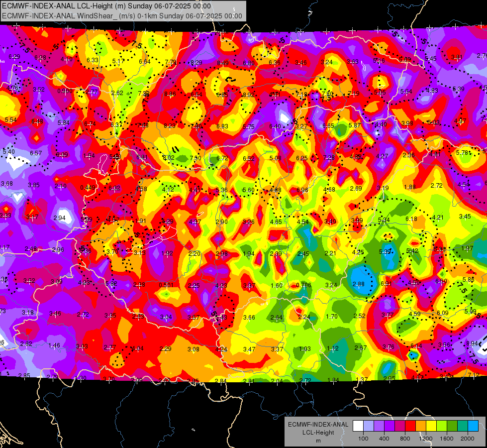Click the wind shear value 8.86
This screenshot has width=487, height=448.
tap(170, 94)
